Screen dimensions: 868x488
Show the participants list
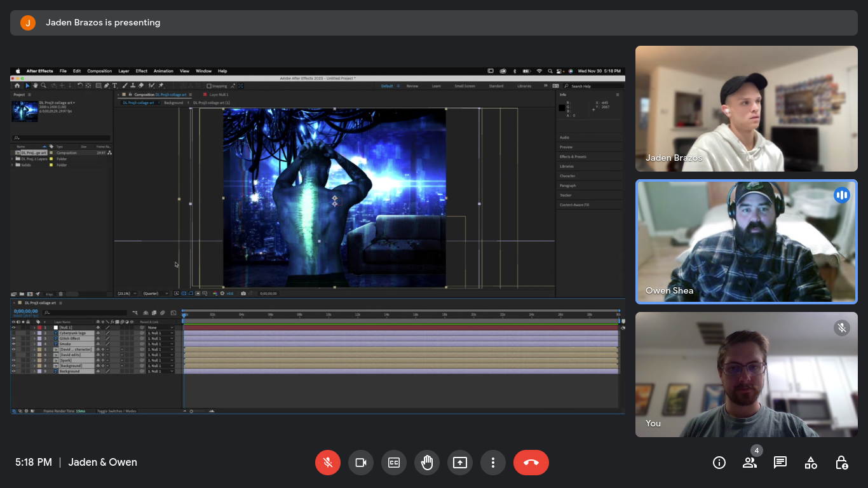tap(750, 463)
